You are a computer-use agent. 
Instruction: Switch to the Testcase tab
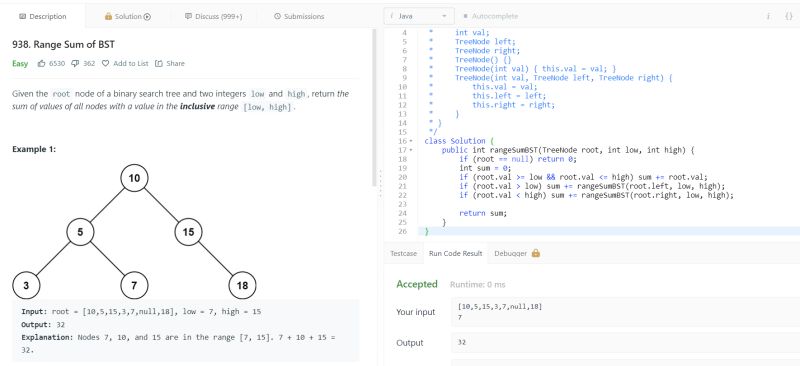404,253
